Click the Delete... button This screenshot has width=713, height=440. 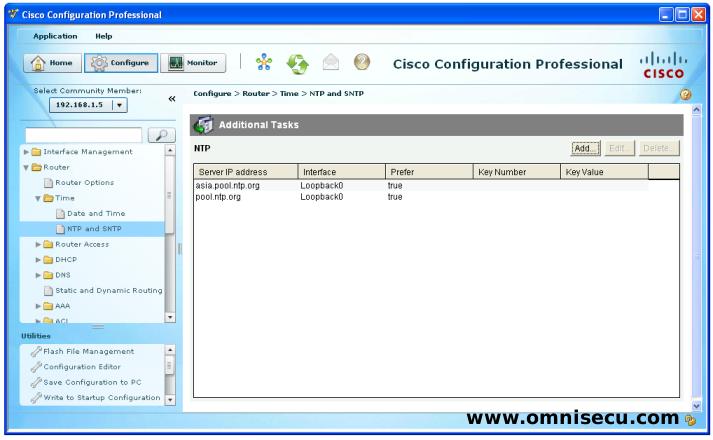click(659, 148)
